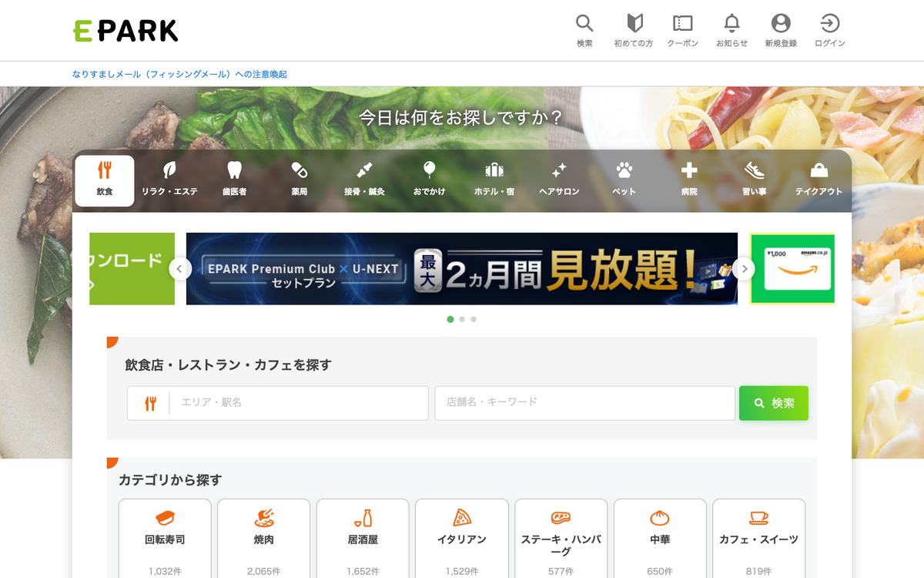Screen dimensions: 924x578
Task: Open the green ダウンロード banner
Action: coord(132,269)
